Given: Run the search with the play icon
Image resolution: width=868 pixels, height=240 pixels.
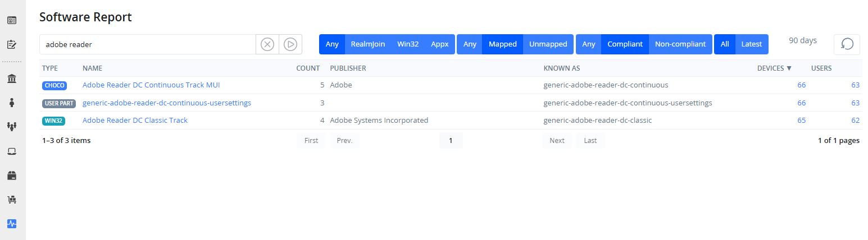Looking at the screenshot, I should point(290,44).
